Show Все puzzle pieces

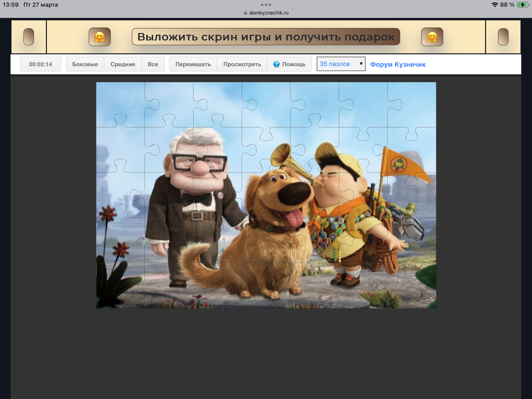point(153,64)
